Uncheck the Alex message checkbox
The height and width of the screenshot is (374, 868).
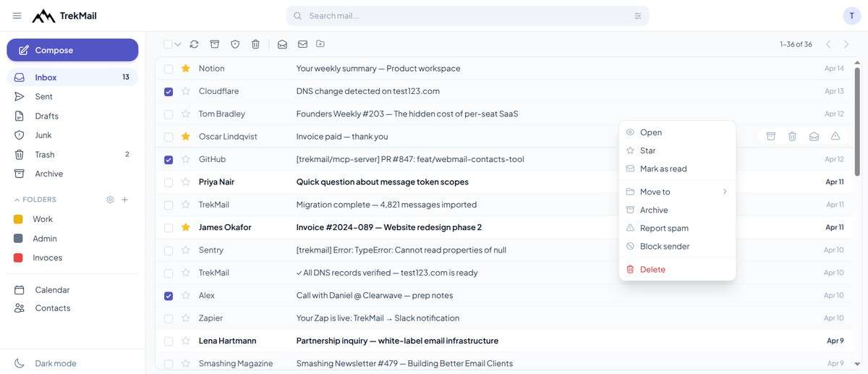tap(169, 296)
